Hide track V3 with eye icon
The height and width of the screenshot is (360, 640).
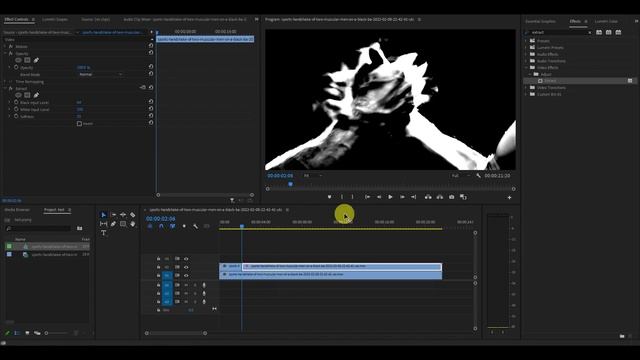(x=186, y=259)
